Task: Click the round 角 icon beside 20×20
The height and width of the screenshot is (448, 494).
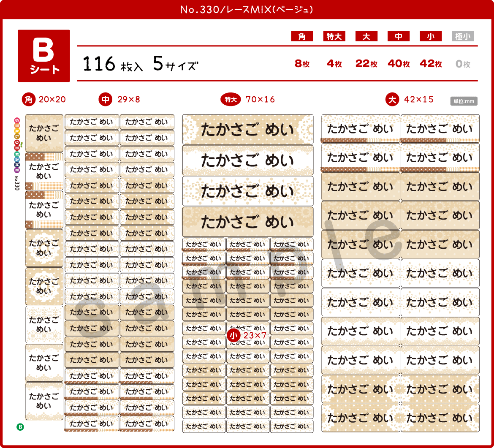Action: (29, 100)
